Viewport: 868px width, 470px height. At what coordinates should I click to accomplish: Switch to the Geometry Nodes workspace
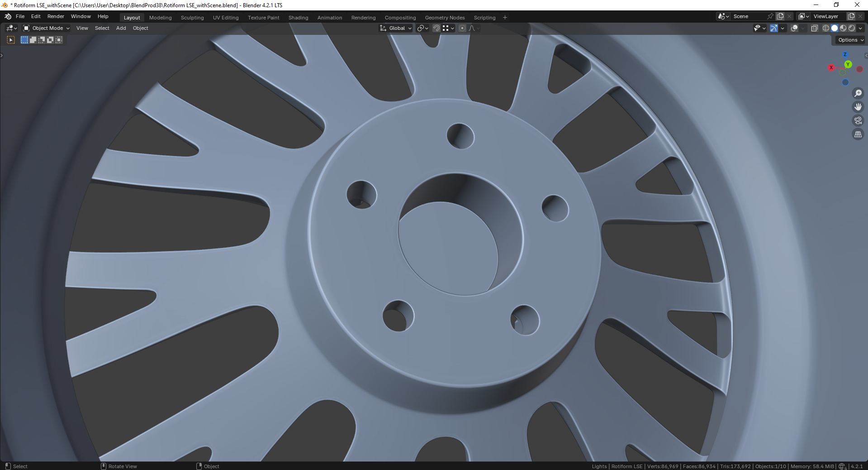[x=445, y=18]
